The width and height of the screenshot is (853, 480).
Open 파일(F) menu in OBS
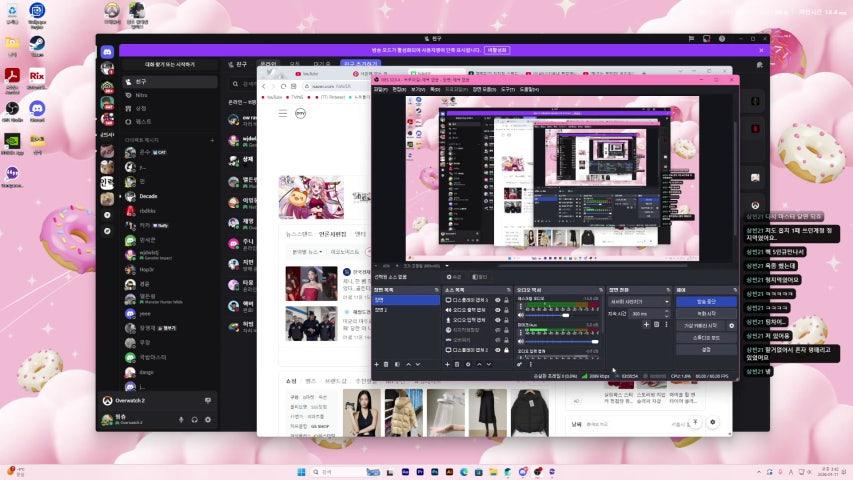[x=380, y=89]
